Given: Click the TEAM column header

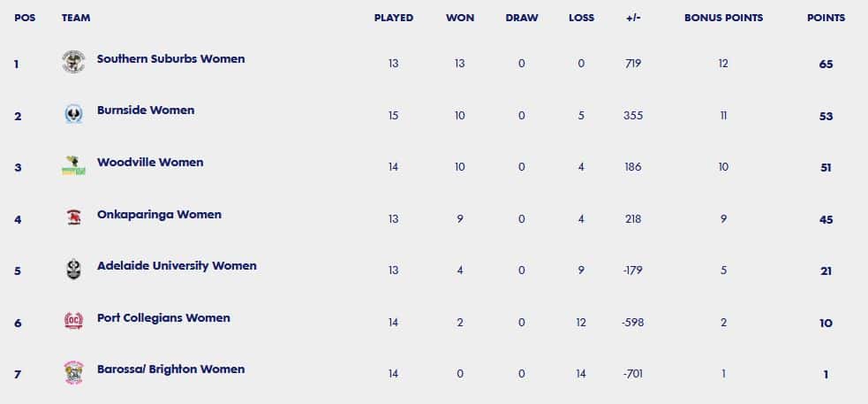Looking at the screenshot, I should (76, 18).
